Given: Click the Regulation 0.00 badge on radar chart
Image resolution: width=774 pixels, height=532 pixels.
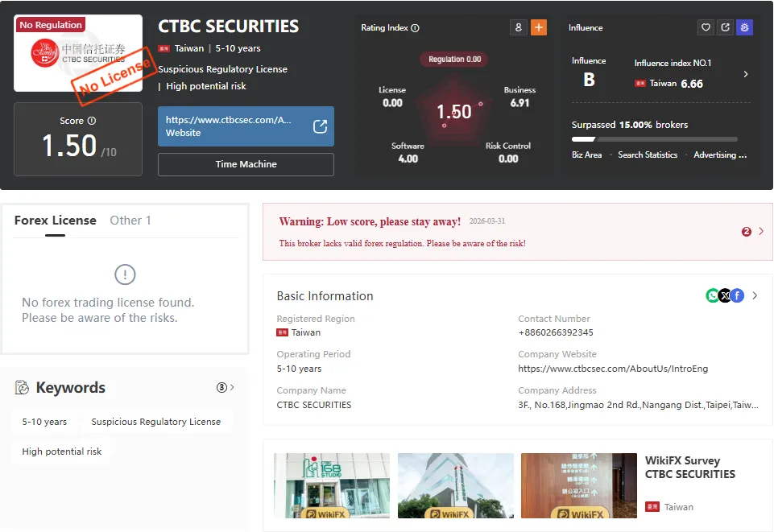Looking at the screenshot, I should [x=454, y=60].
